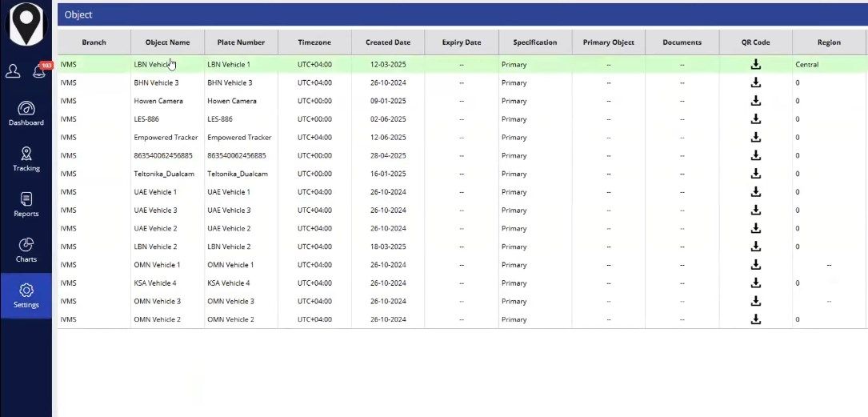Download QR code for 863540062456885

(756, 155)
